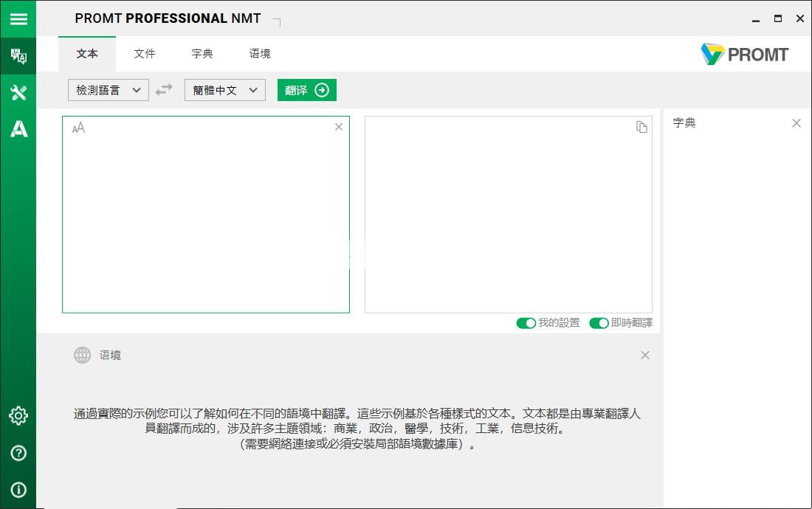Screen dimensions: 812x509
Task: Close the 语境 panel
Action: (x=644, y=355)
